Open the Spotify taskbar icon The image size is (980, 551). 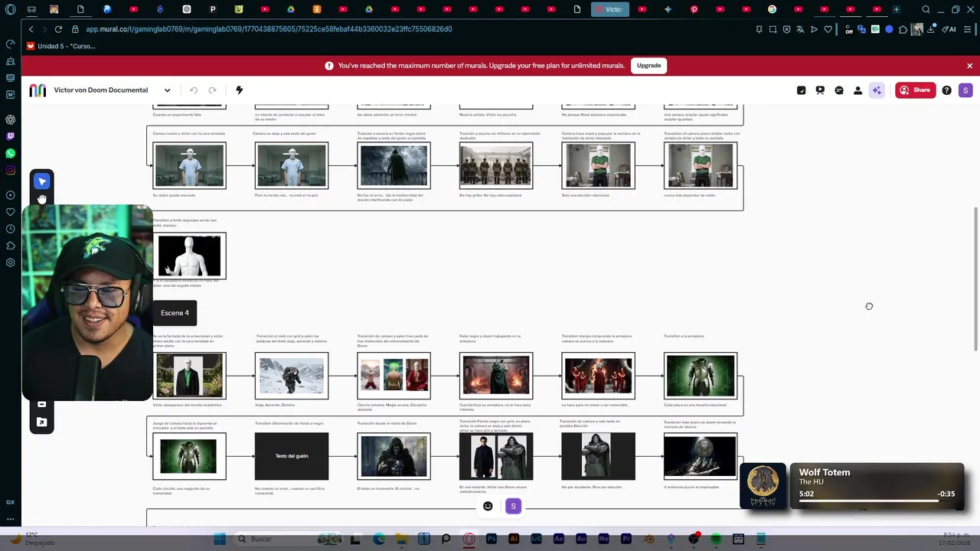pyautogui.click(x=716, y=539)
